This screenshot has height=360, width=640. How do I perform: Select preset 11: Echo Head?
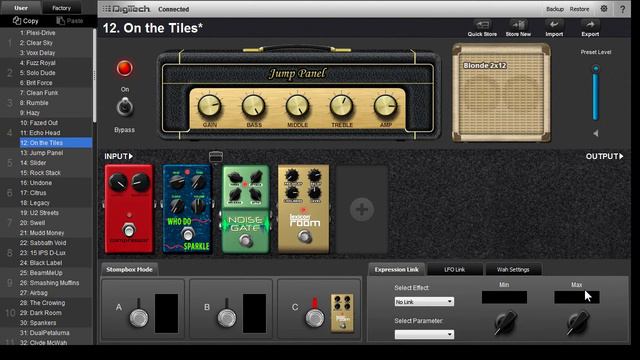click(40, 133)
